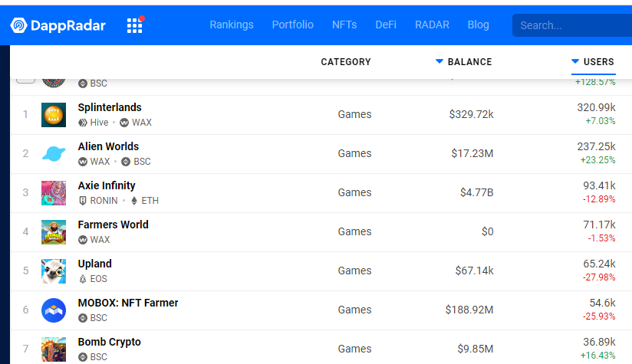Viewport: 632px width, 364px height.
Task: Open the Rankings menu
Action: [232, 25]
